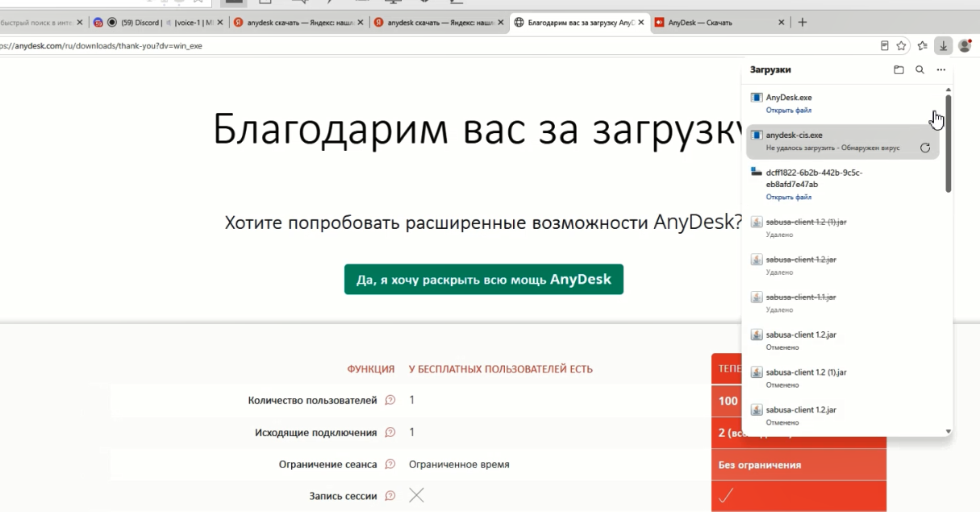Click info icon beside Ограничение сеанса
Image resolution: width=980 pixels, height=512 pixels.
[x=390, y=464]
